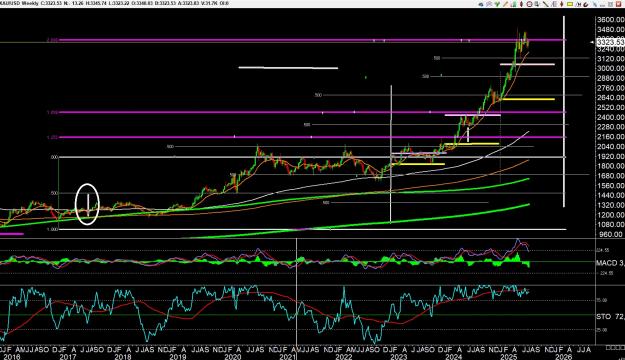Select the black diagonal trend line tool
Image resolution: width=625 pixels, height=360 pixels.
pyautogui.click(x=546, y=4)
